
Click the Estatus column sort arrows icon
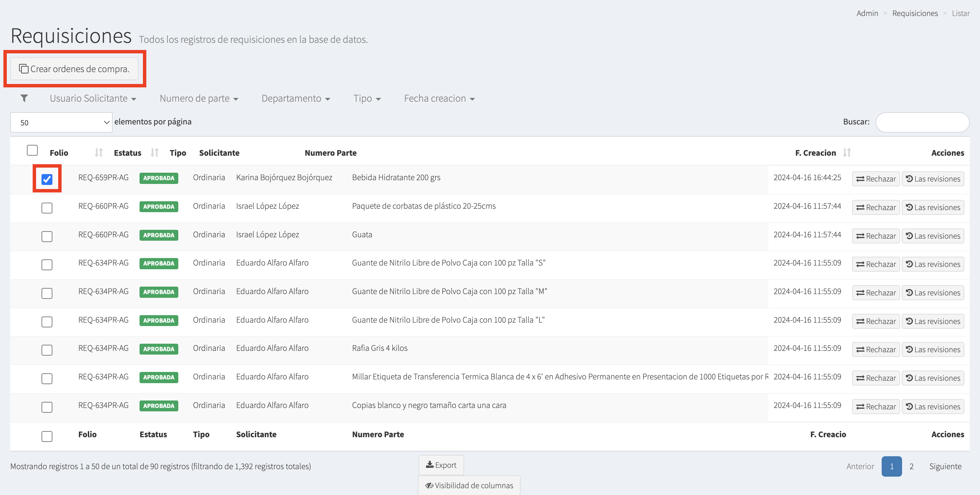tap(154, 152)
